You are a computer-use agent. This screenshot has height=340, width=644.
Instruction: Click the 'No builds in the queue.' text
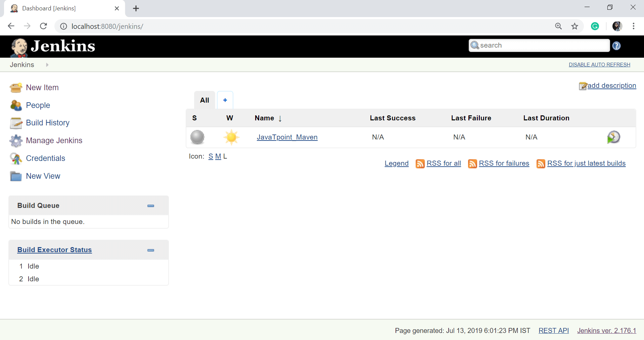tap(48, 222)
